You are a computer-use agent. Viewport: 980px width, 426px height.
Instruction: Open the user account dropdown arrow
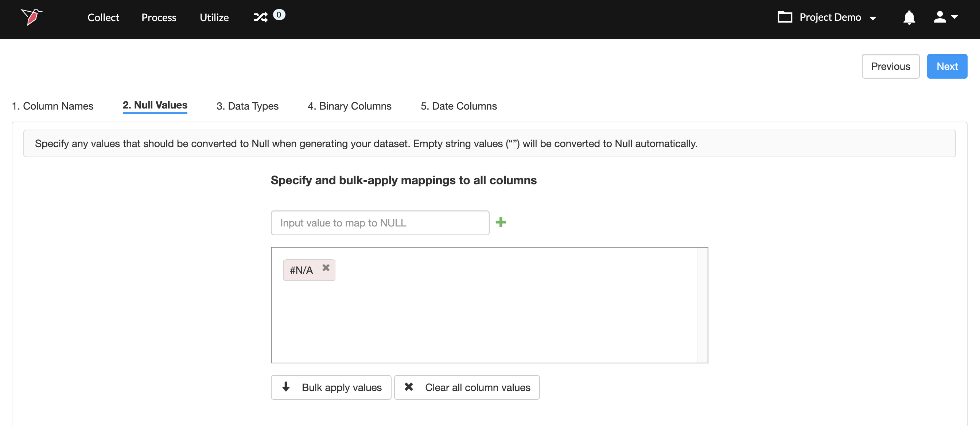click(954, 17)
